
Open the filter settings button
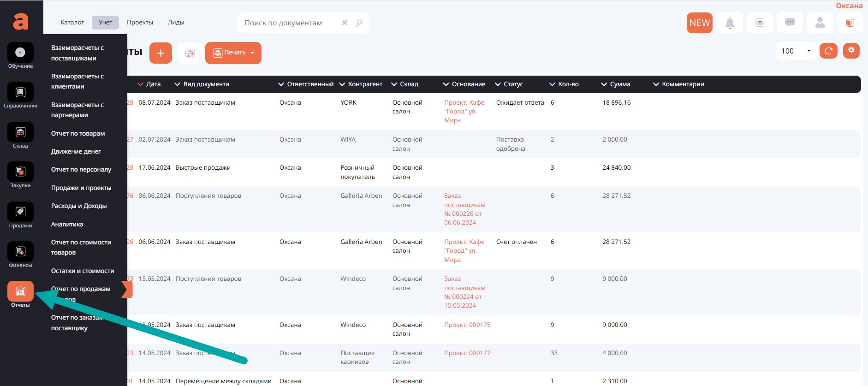click(190, 53)
